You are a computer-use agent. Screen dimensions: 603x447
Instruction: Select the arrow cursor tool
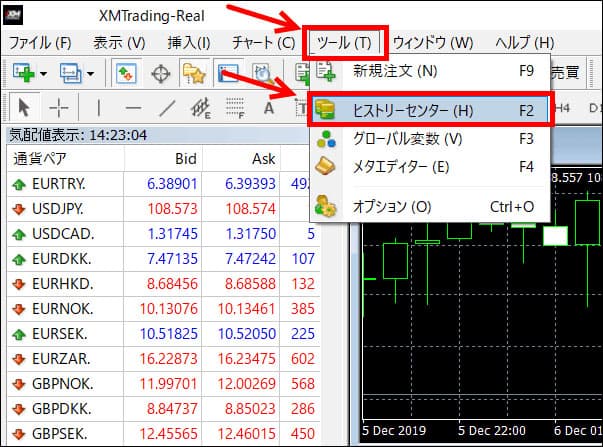26,108
